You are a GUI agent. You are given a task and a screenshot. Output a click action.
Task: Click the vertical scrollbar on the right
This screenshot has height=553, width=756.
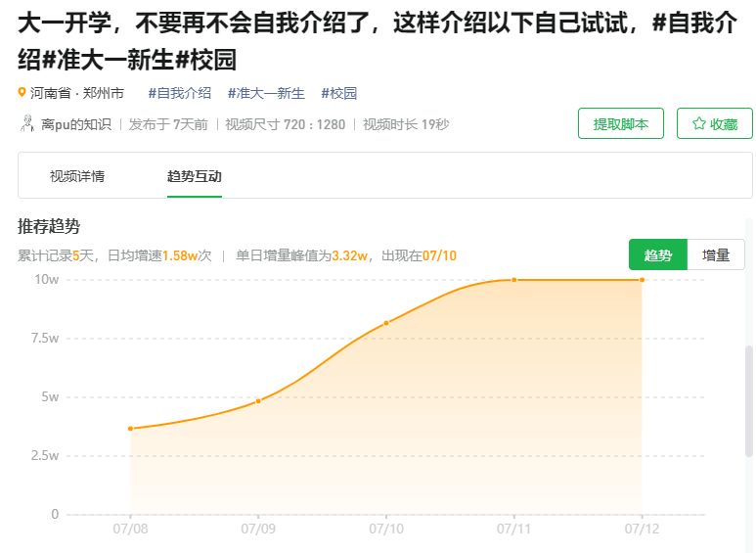749,401
